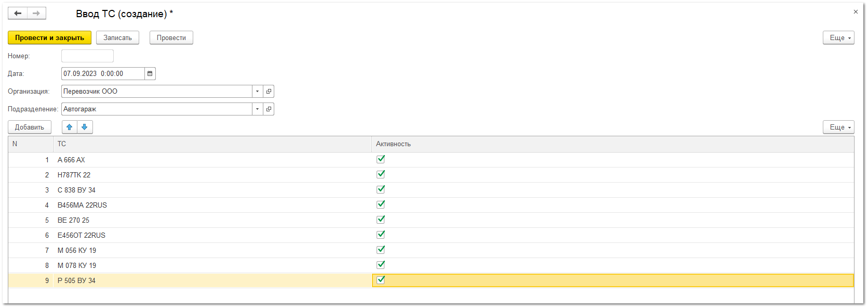Open the top Еще menu
868x308 pixels.
[x=838, y=38]
